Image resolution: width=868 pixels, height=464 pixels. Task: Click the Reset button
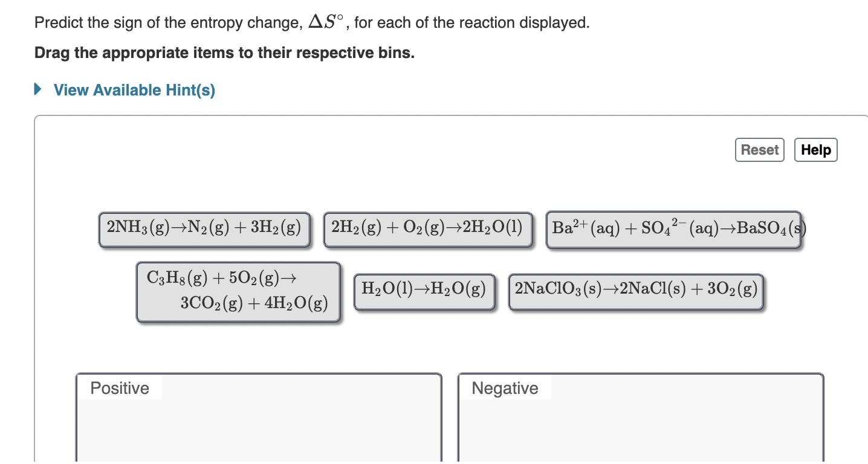click(759, 149)
